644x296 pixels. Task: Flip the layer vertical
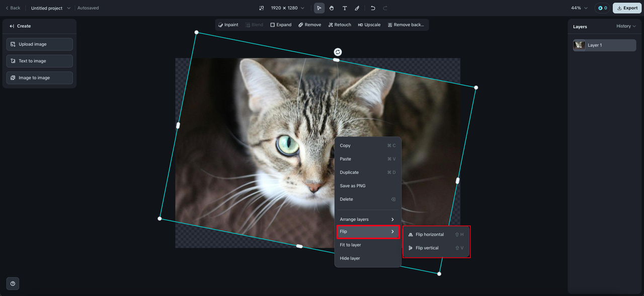coord(436,248)
